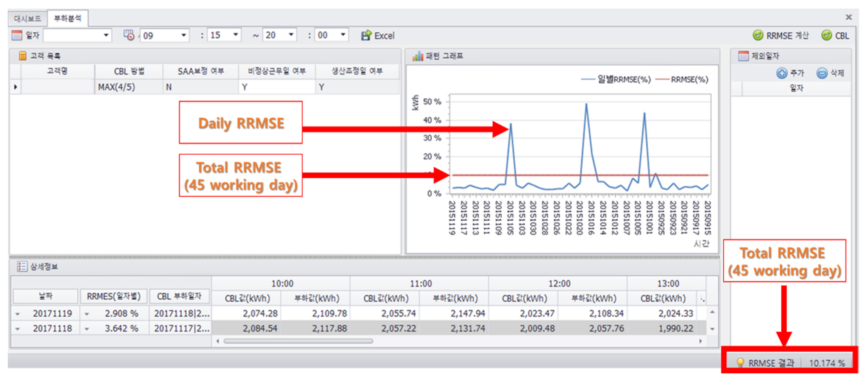The image size is (868, 384).
Task: Expand the 20171118 date row arrow
Action: pyautogui.click(x=17, y=329)
